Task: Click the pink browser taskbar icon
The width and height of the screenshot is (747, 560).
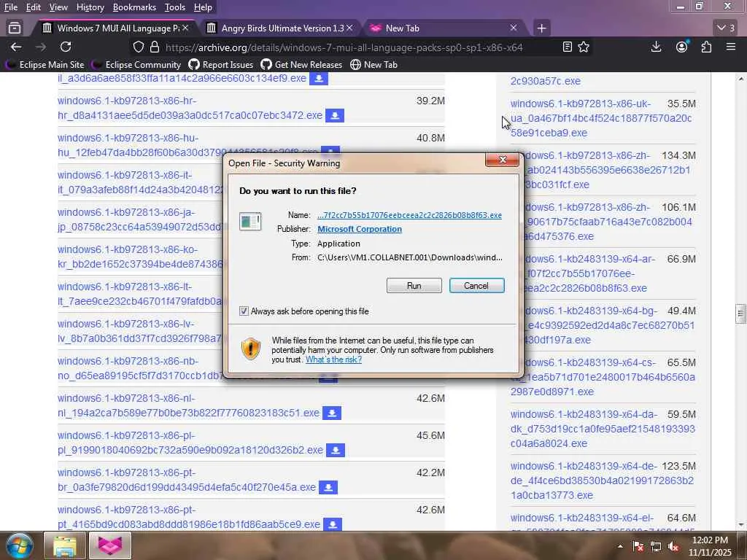Action: tap(110, 545)
